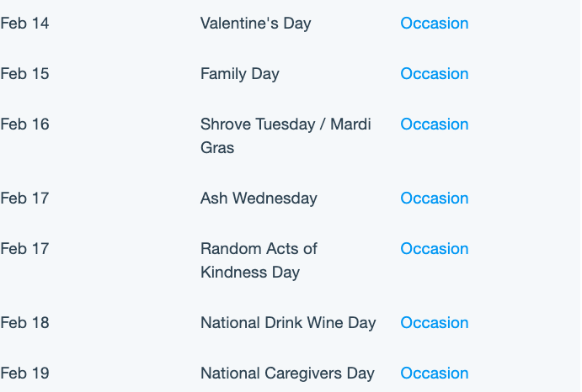
Task: Click the Feb 15 date cell
Action: [x=25, y=74]
